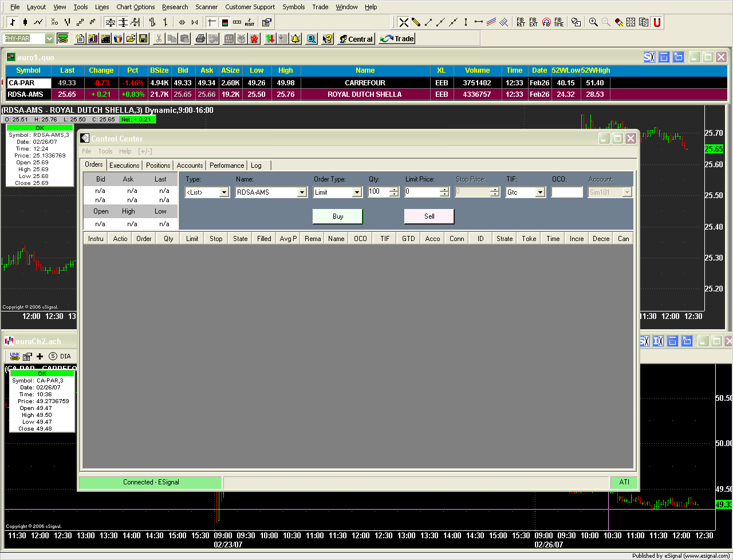
Task: Open the Order Type dropdown showing Limit
Action: click(x=357, y=192)
